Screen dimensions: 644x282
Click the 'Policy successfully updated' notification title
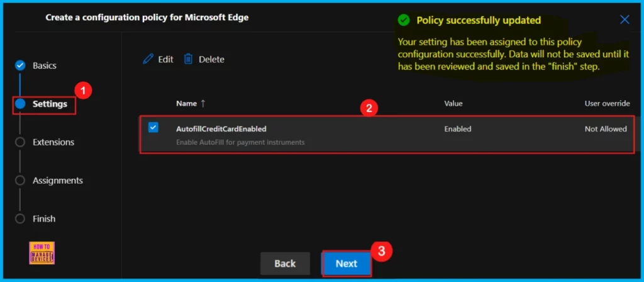pyautogui.click(x=479, y=20)
